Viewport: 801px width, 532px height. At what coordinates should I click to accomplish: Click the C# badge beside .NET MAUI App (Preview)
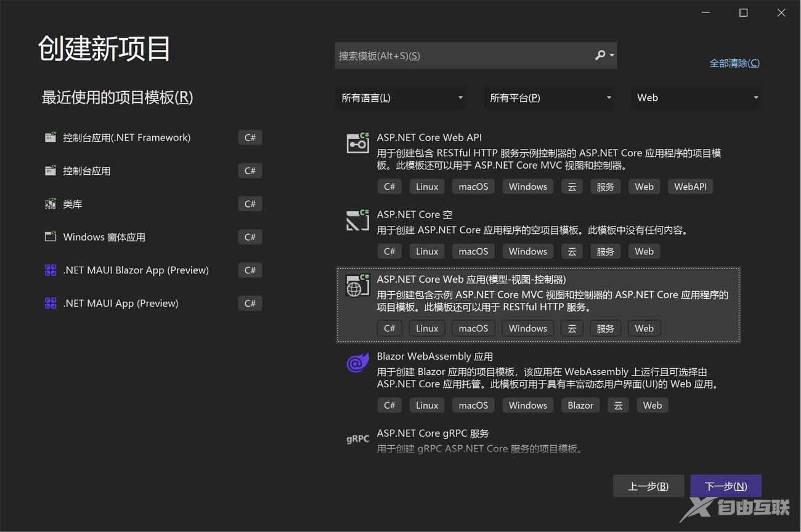250,303
